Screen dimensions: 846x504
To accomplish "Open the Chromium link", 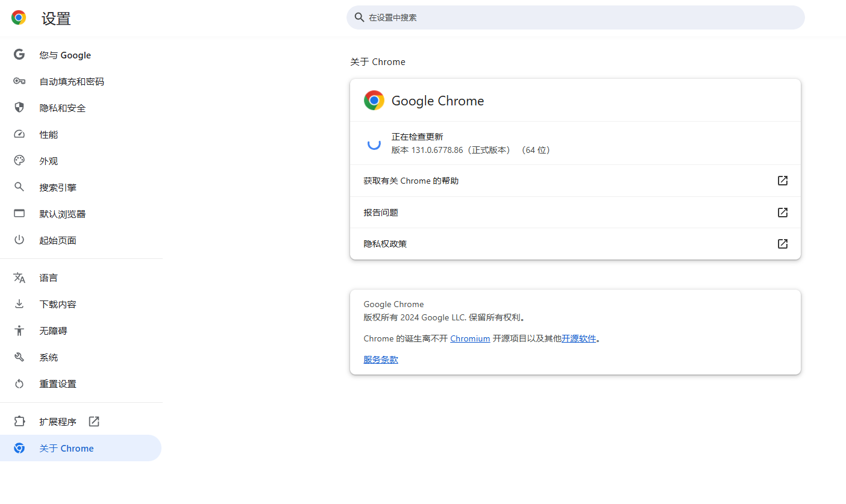I will [470, 338].
